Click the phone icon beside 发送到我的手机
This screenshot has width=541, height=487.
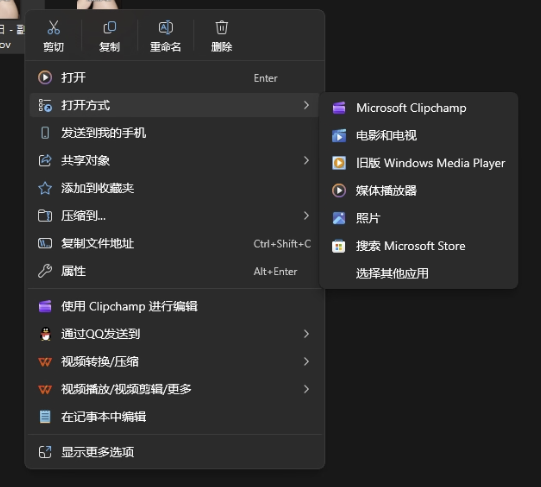click(45, 133)
